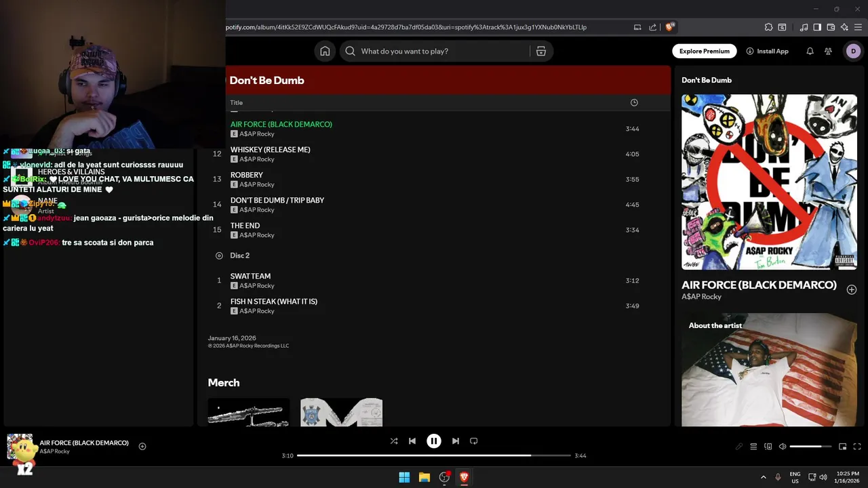Screen dimensions: 868x488
Task: Click the Title column header
Action: coord(236,103)
